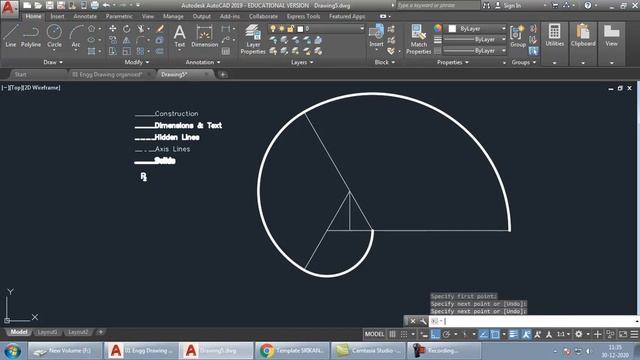Screen dimensions: 640x360
Task: Open the annotation scale 1:1 dropdown
Action: click(x=563, y=334)
